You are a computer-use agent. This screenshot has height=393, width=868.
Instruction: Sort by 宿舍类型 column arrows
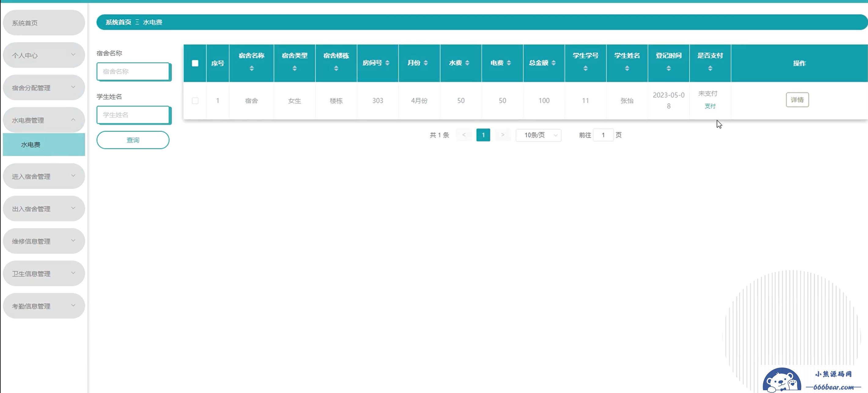point(294,69)
